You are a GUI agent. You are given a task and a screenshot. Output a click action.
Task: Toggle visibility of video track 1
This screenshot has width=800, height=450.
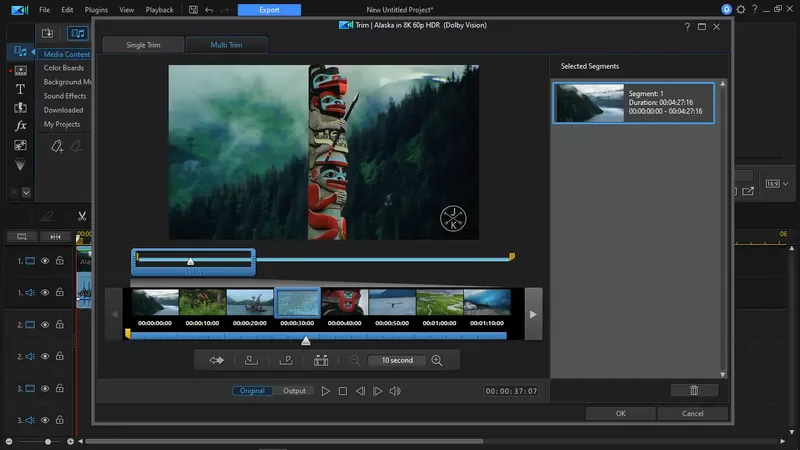pos(45,261)
